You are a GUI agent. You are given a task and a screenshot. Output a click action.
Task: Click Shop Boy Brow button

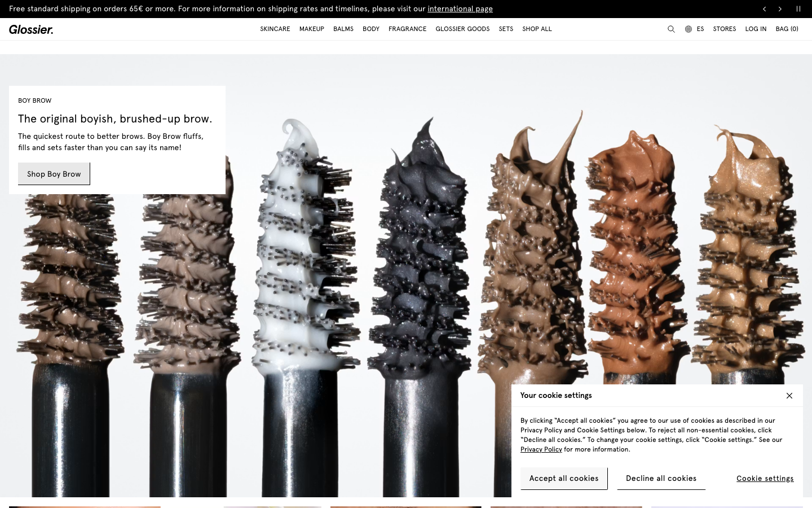pyautogui.click(x=54, y=174)
